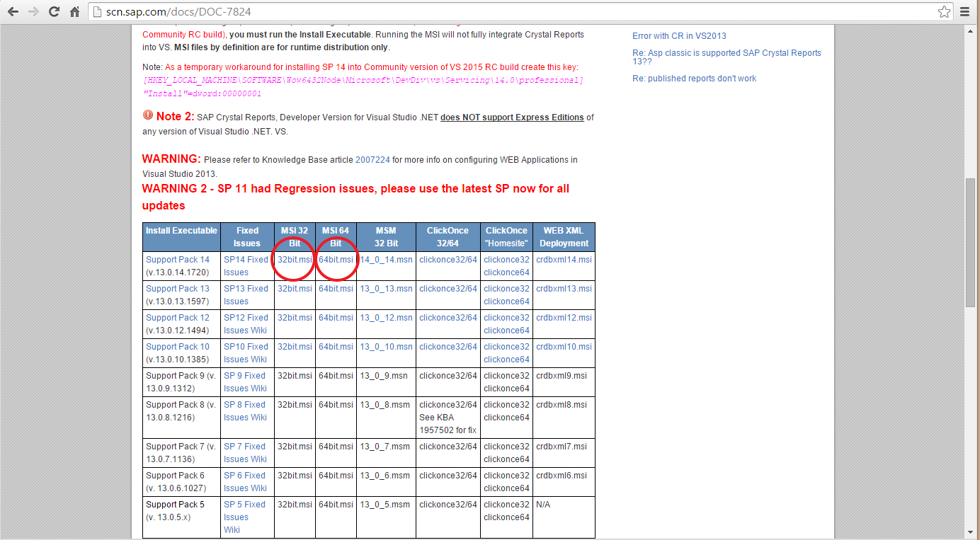Select the 'MSM 32 Bit' column header
The width and height of the screenshot is (980, 540).
[x=386, y=237]
